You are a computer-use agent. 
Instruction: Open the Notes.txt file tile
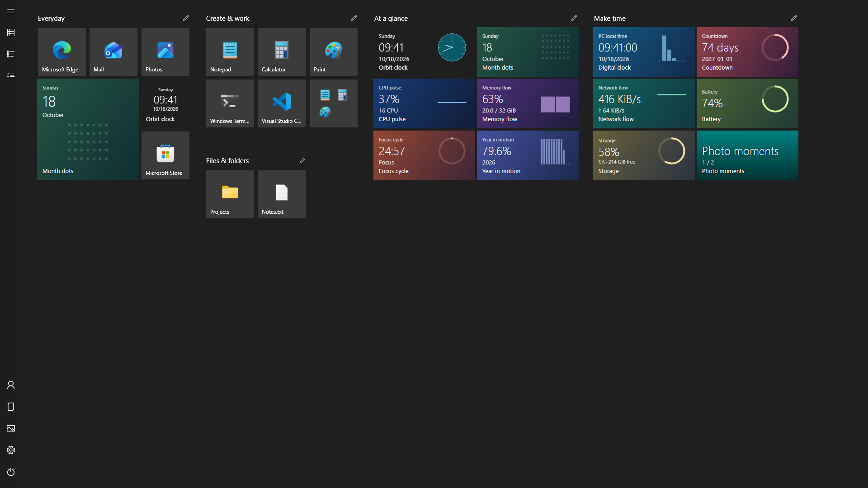[282, 194]
